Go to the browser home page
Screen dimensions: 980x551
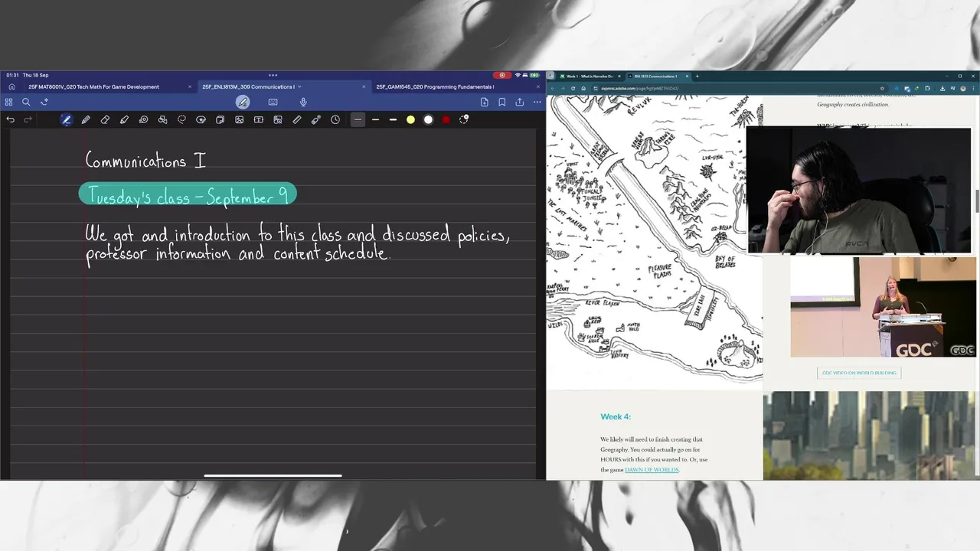[x=583, y=88]
